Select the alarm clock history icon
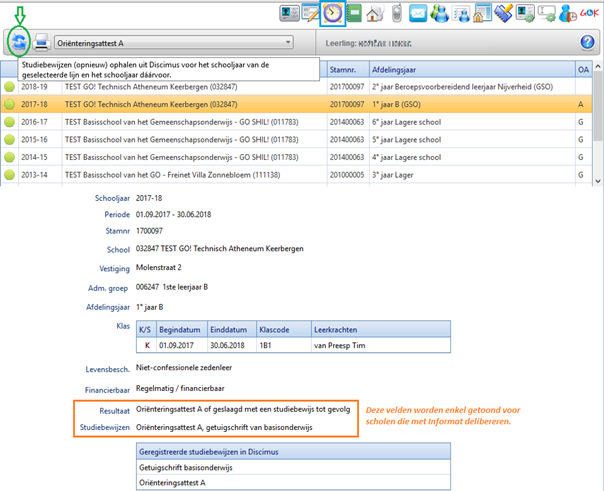This screenshot has width=604, height=491. [x=333, y=13]
